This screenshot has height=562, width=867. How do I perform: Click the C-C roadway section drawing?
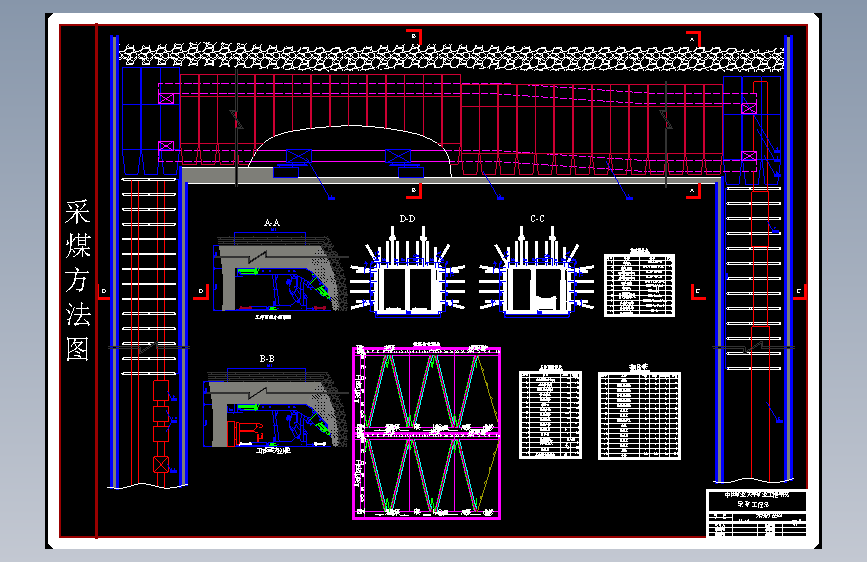[x=536, y=272]
